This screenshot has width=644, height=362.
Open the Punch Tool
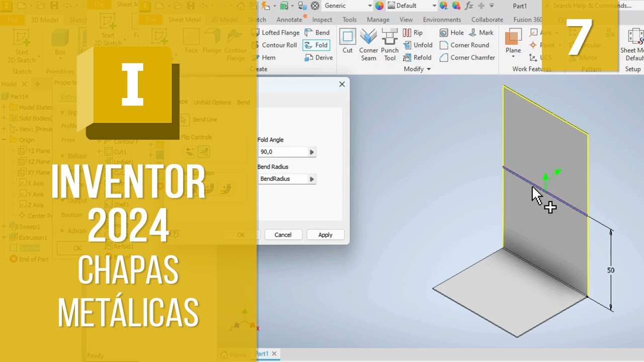click(x=390, y=44)
